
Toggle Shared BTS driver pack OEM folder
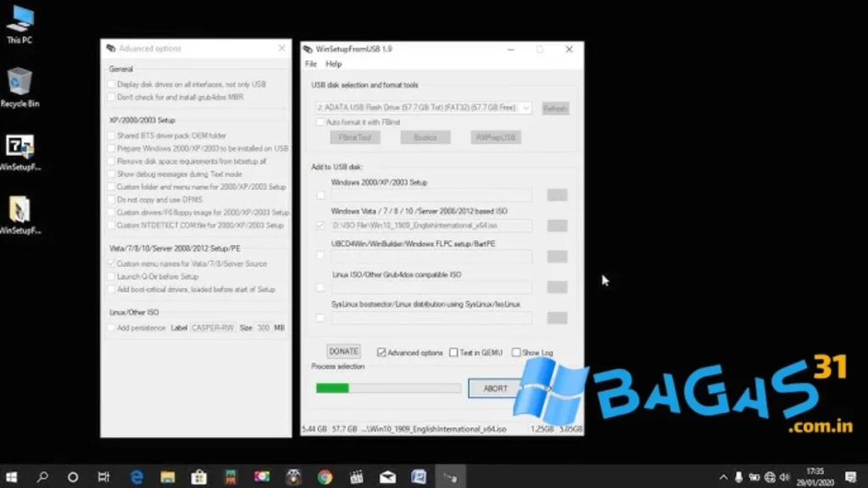click(x=111, y=136)
